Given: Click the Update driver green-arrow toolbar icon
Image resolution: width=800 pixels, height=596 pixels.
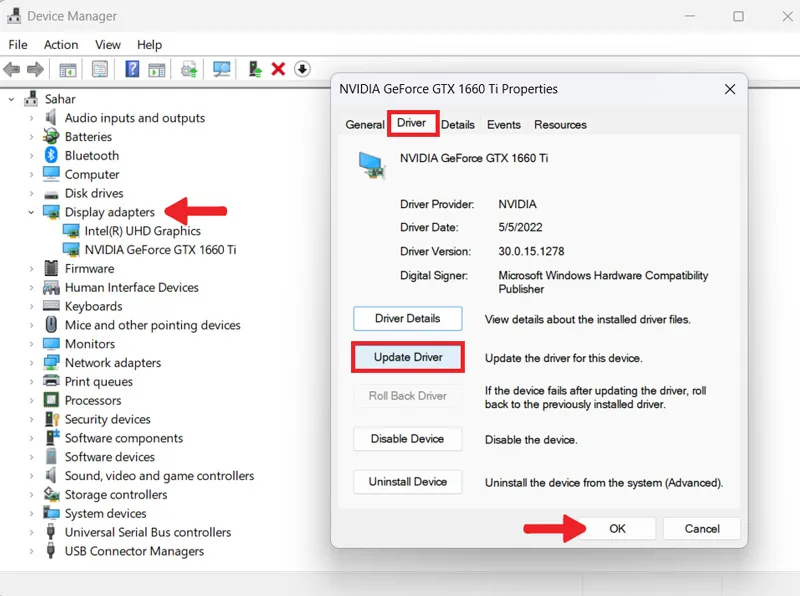Looking at the screenshot, I should click(x=255, y=69).
